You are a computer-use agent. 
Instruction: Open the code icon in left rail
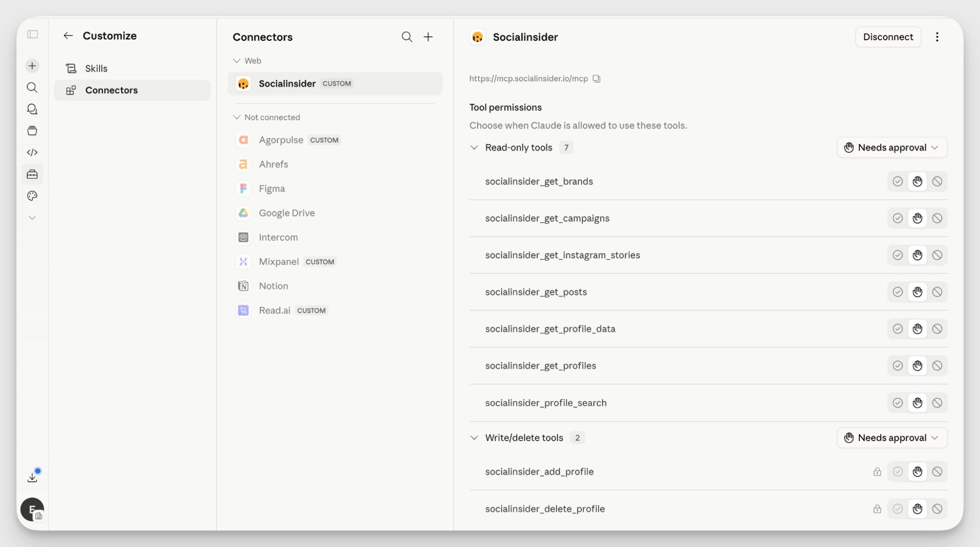point(32,152)
